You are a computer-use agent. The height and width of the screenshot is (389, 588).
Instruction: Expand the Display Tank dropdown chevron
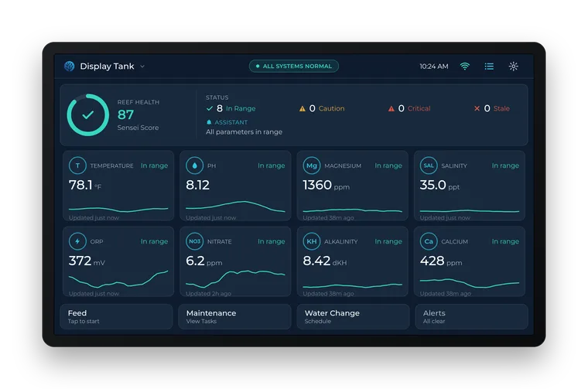[142, 67]
